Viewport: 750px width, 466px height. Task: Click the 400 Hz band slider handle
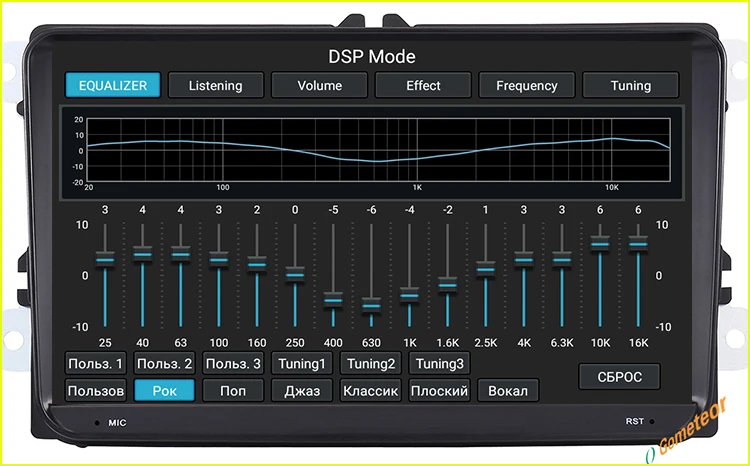tap(333, 300)
